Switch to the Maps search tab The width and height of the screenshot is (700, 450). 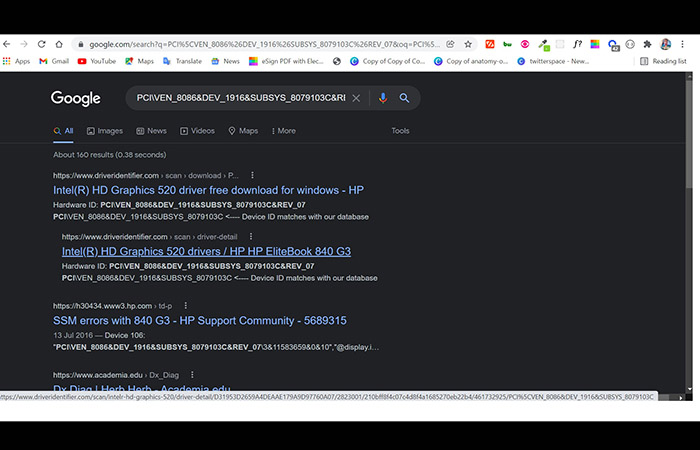(243, 131)
